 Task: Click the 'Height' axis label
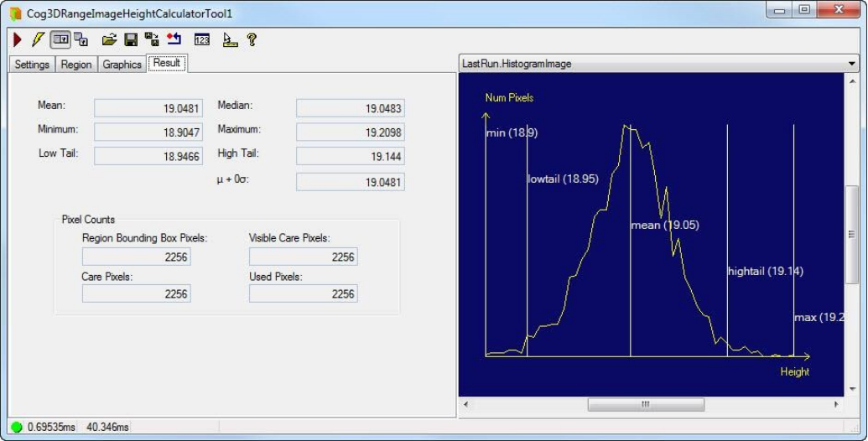pos(795,372)
